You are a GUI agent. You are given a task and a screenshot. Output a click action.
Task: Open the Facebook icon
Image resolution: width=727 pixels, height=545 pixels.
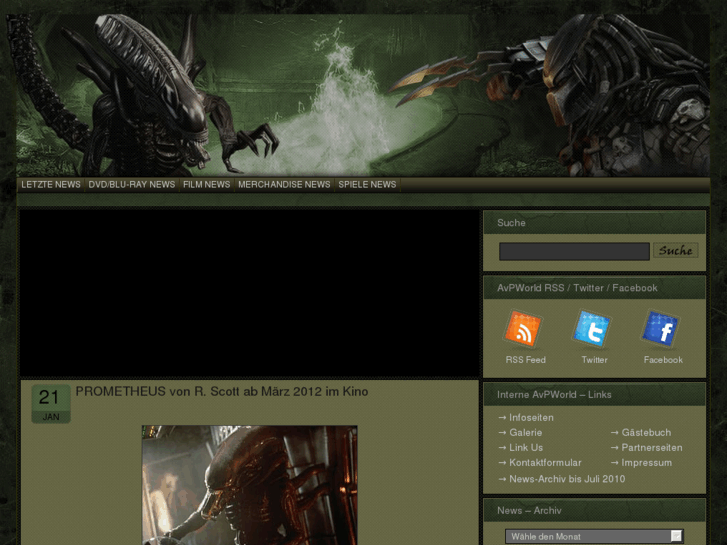tap(660, 330)
